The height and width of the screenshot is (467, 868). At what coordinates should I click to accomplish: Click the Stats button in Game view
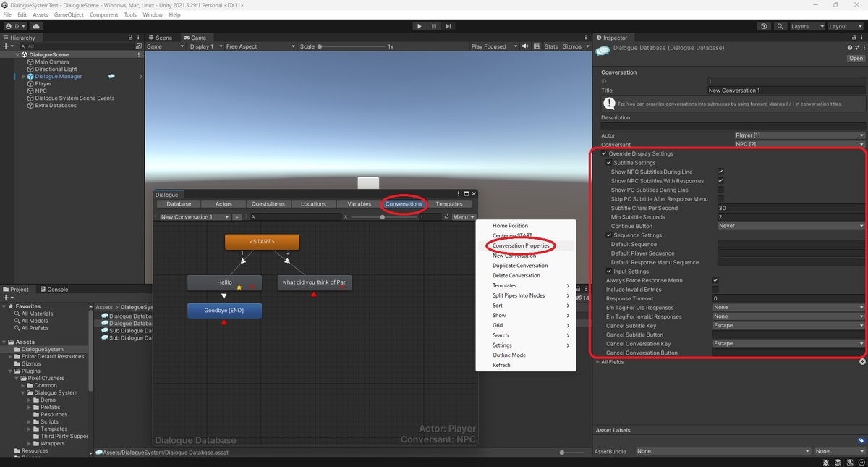coord(551,46)
